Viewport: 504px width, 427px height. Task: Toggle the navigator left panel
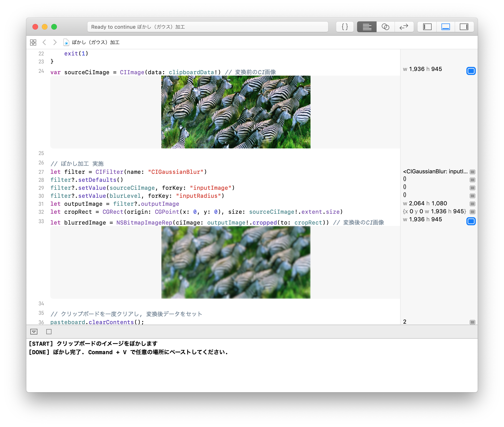pos(427,27)
